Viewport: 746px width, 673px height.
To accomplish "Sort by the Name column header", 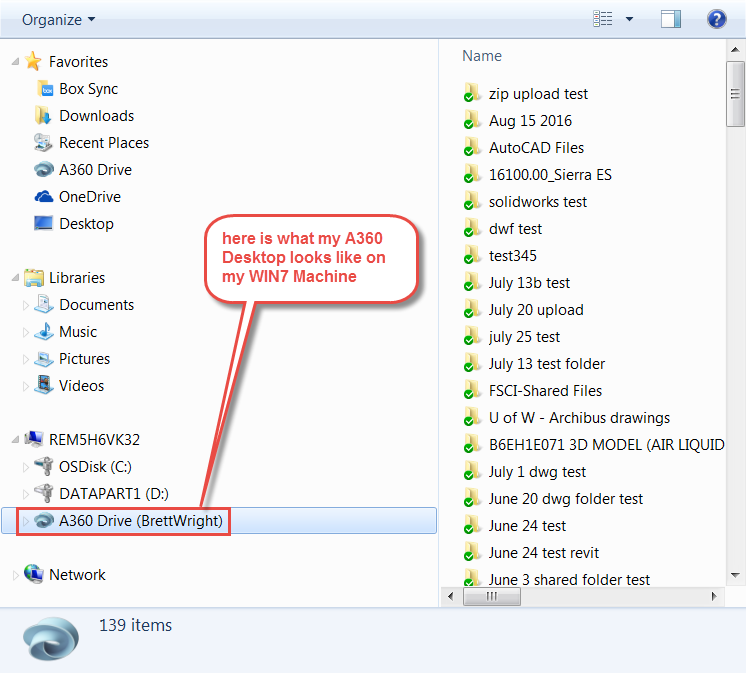I will click(x=482, y=56).
